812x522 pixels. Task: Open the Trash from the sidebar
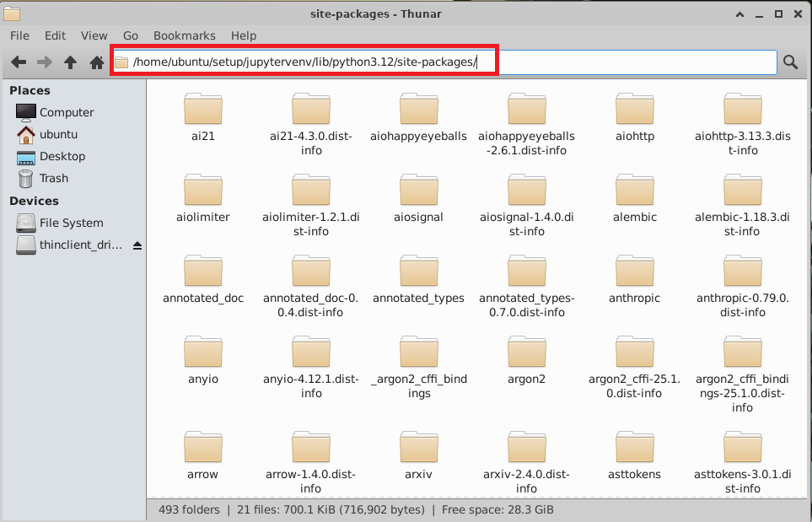tap(52, 178)
